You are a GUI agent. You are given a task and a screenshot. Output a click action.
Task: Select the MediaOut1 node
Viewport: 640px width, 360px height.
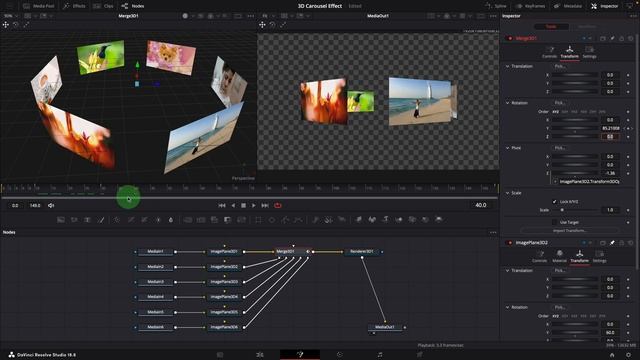385,327
